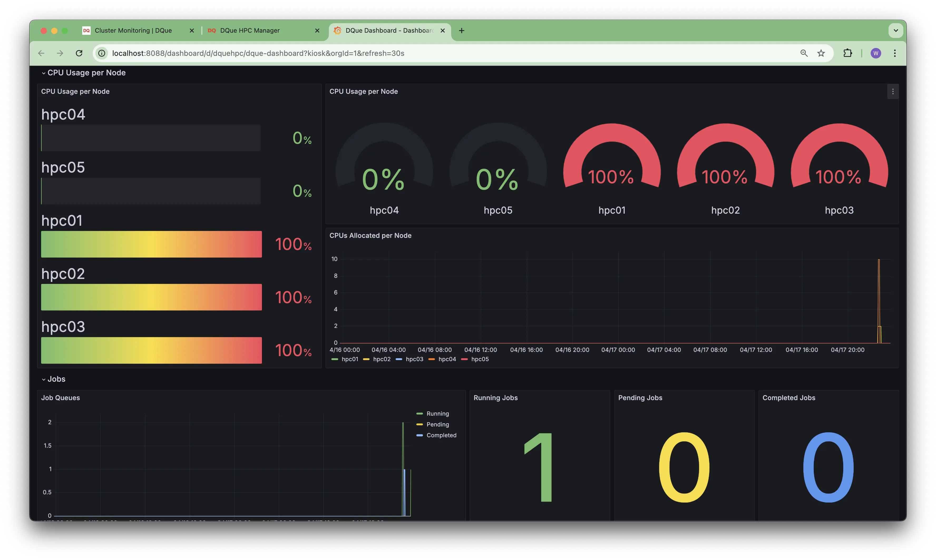The width and height of the screenshot is (936, 560).
Task: Toggle Pending series in Job Queues legend
Action: 437,425
